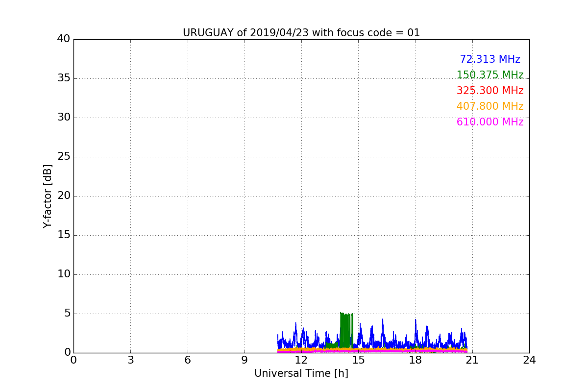Screen dimensions: 588x392
Task: Click the Y-factor [dB] axis label
Action: pos(48,196)
